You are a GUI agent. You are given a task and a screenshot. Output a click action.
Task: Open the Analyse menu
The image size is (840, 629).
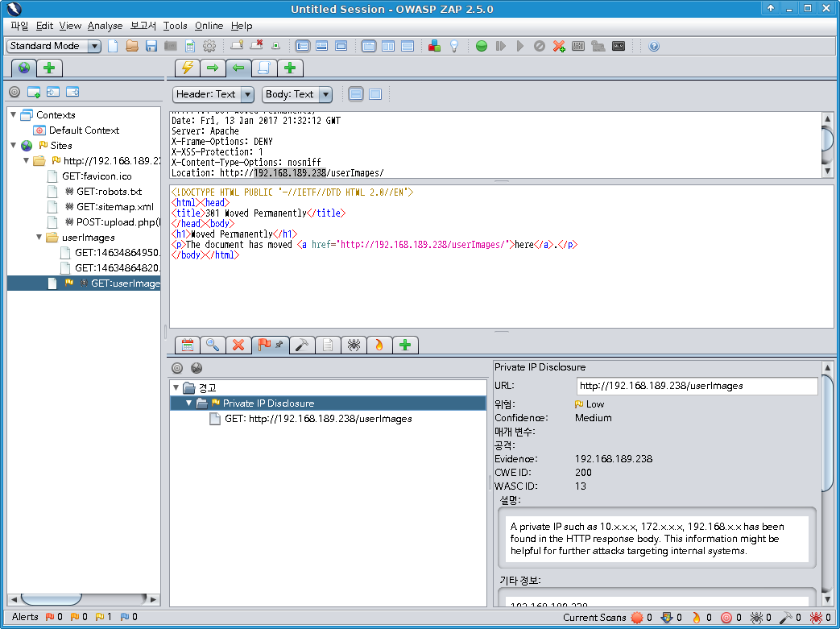coord(105,26)
